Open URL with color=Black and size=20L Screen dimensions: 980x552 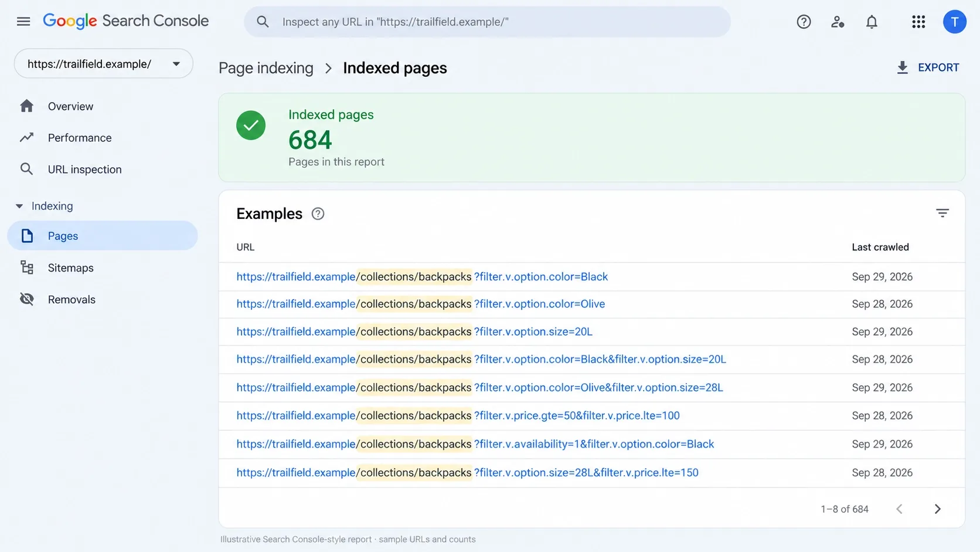click(x=481, y=359)
